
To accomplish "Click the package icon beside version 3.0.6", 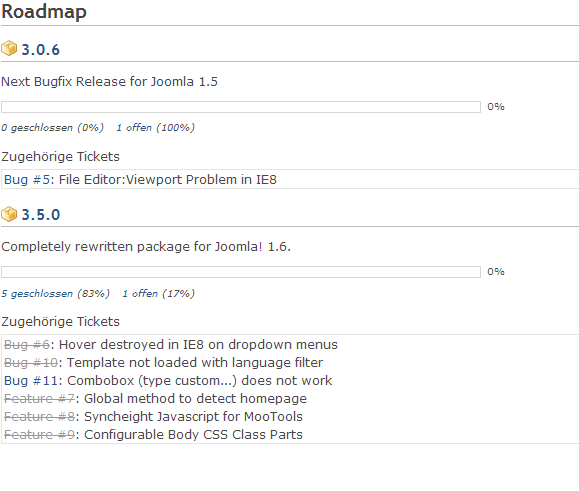I will 9,48.
